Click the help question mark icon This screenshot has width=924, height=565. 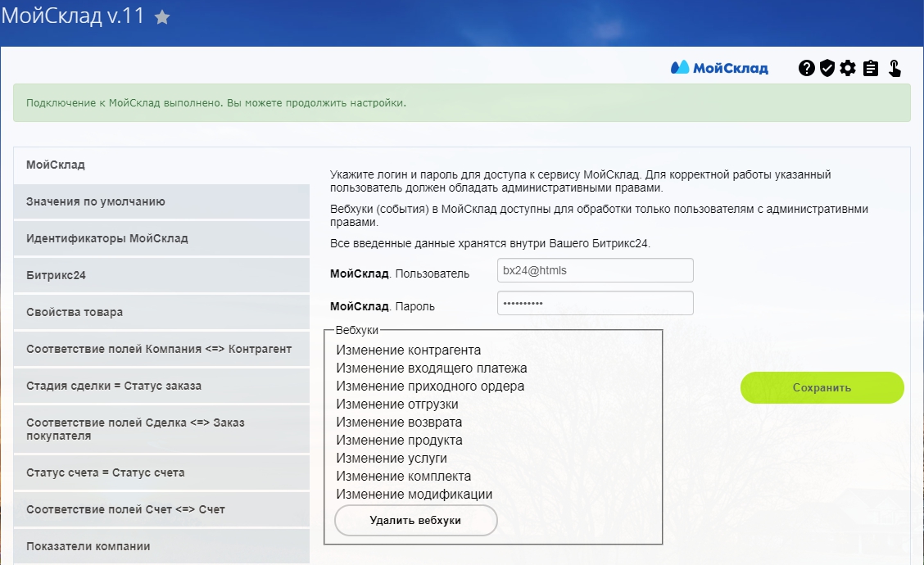(x=807, y=68)
